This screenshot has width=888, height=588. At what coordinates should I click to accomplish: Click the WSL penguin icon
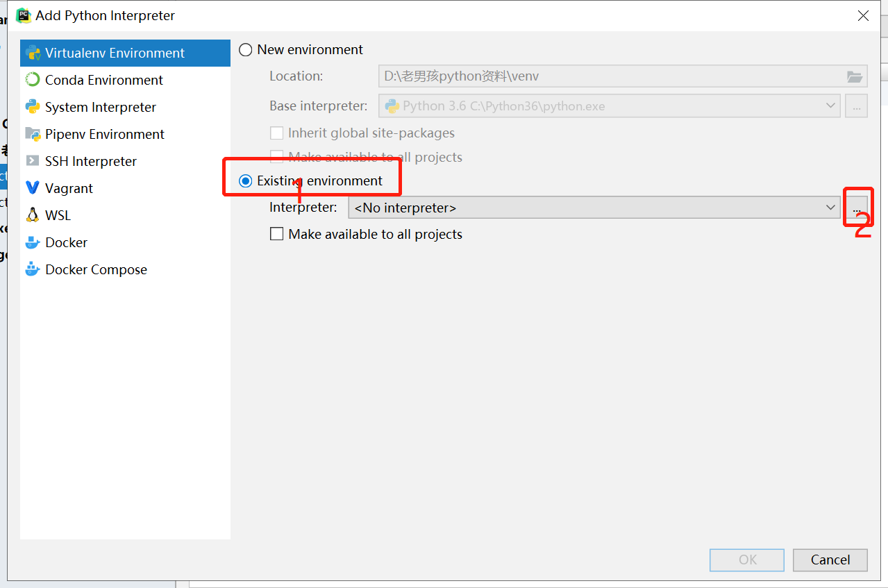click(x=33, y=215)
